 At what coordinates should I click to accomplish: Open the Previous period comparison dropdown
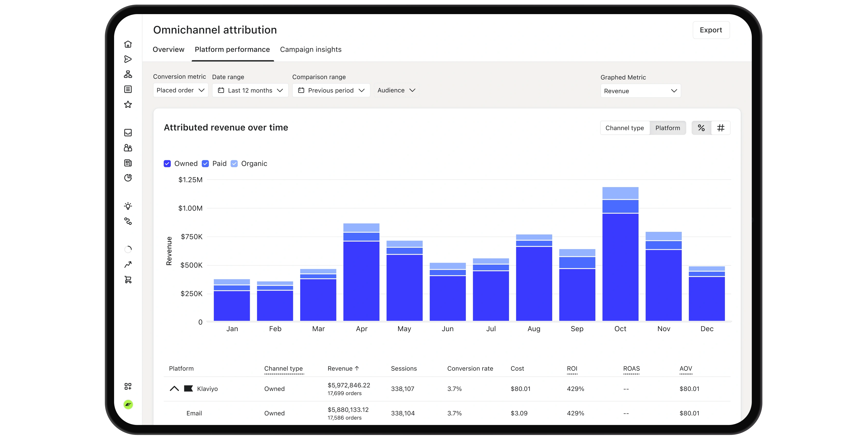pos(331,90)
